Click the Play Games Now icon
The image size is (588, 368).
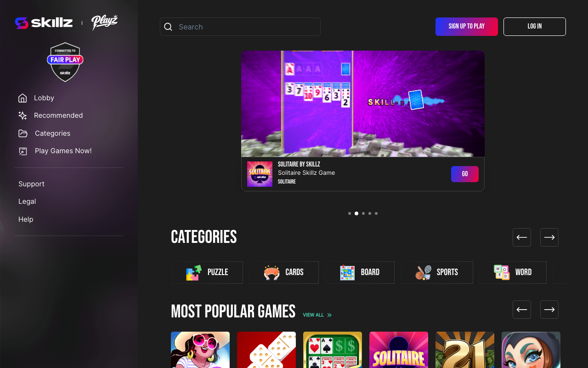(x=23, y=151)
